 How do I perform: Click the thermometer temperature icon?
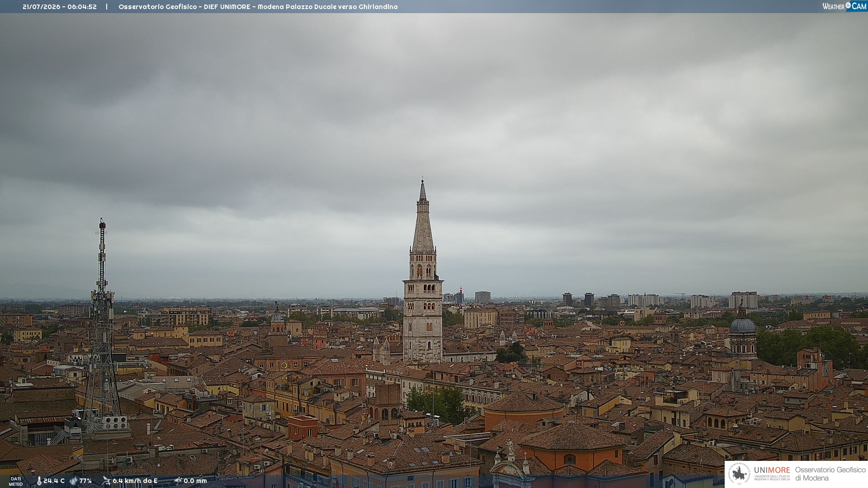coord(39,481)
